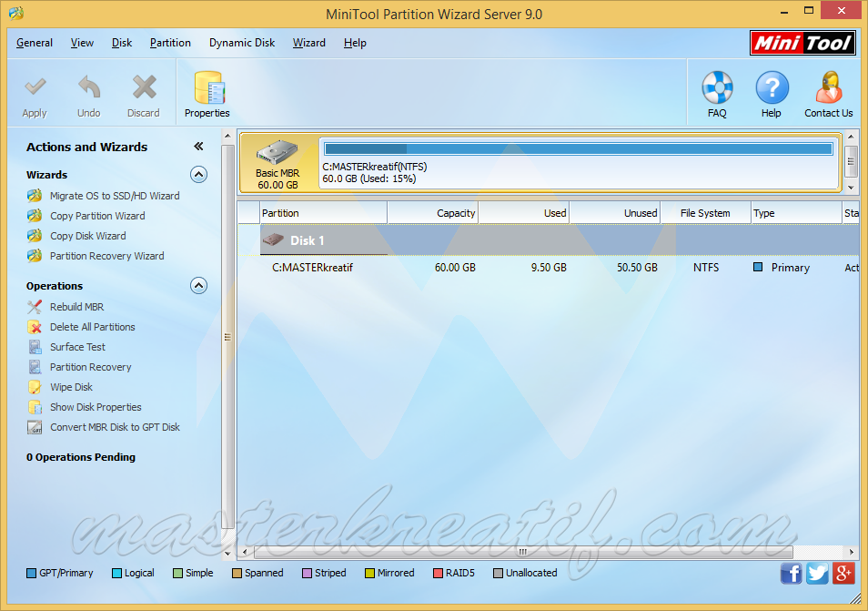The image size is (868, 611).
Task: Click the Simple legend color swatch
Action: pos(177,574)
